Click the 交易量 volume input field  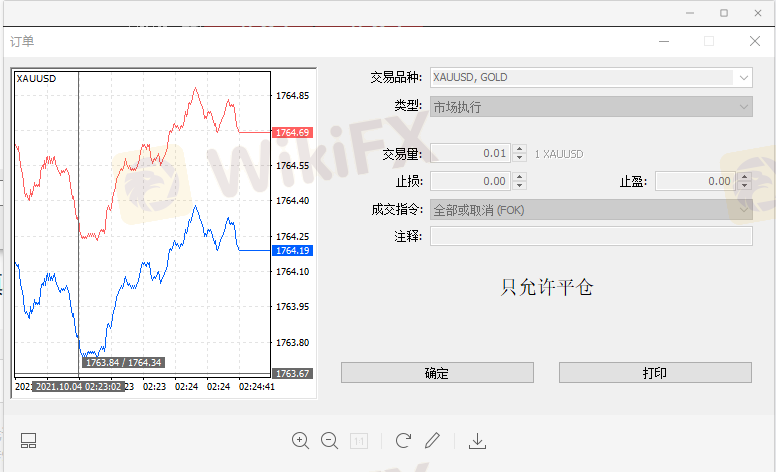point(469,154)
